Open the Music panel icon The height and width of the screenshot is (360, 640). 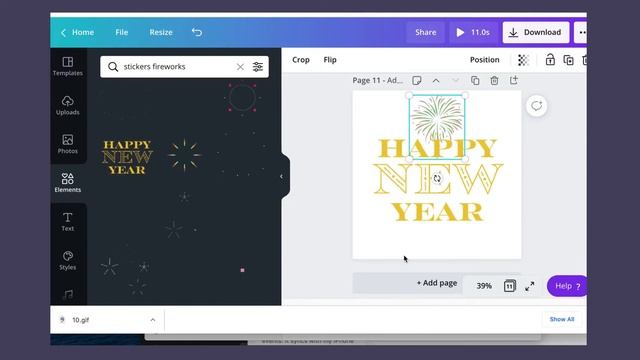(68, 295)
